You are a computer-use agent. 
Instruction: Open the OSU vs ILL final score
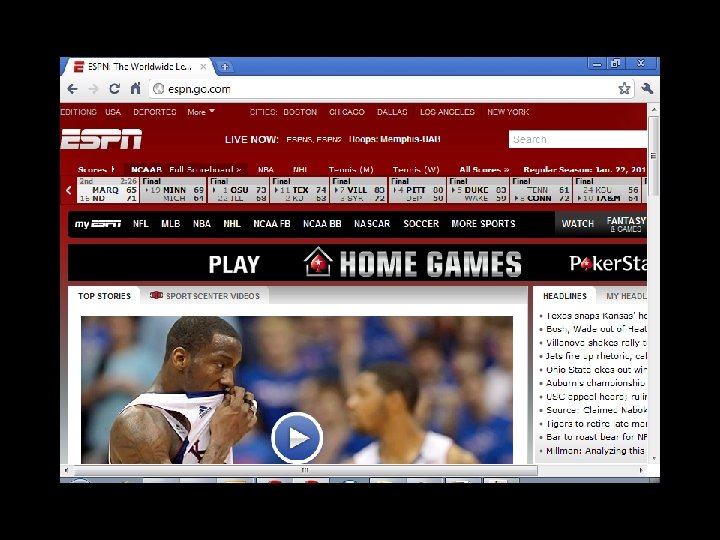pos(239,190)
